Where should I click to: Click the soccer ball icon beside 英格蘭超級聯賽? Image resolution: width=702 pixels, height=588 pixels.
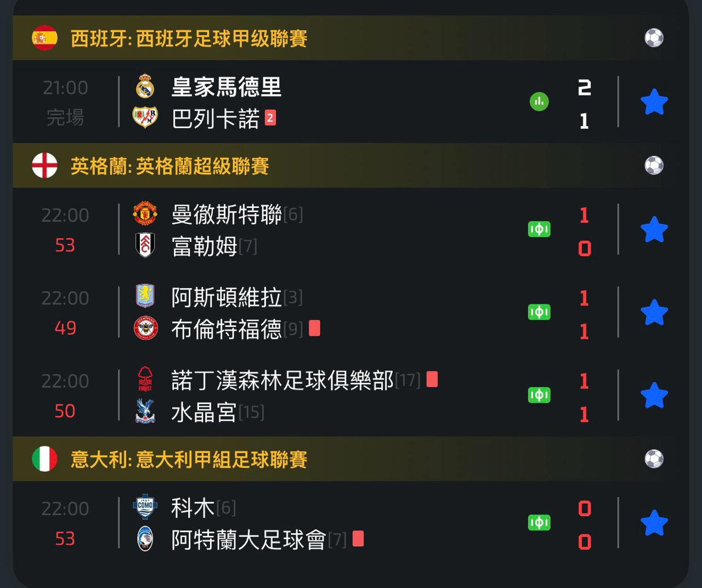point(654,166)
